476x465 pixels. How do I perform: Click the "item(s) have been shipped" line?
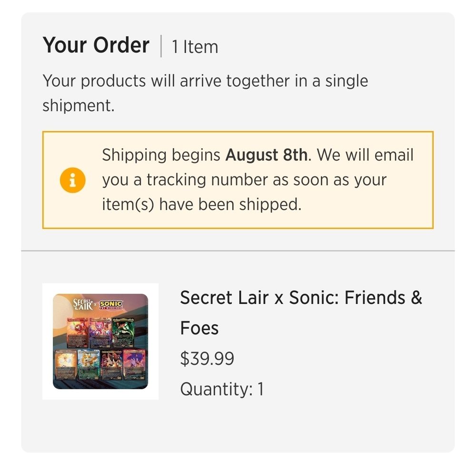click(202, 204)
